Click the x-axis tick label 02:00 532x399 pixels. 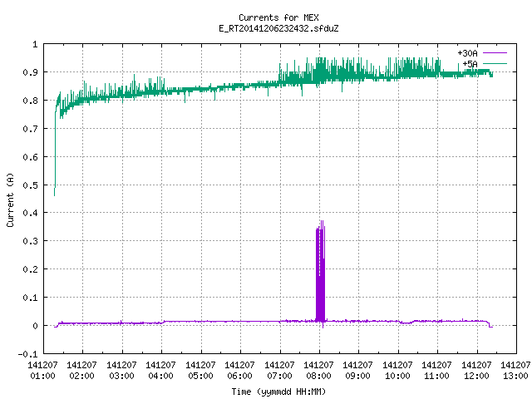[81, 376]
